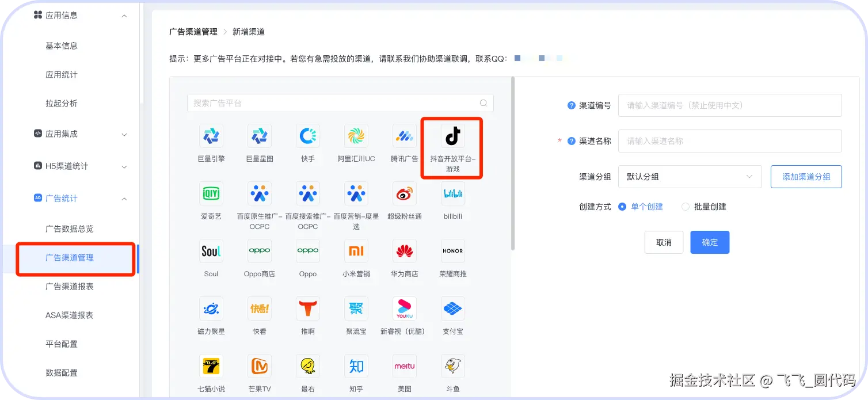This screenshot has height=400, width=868.
Task: Pick the 小米营销 icon
Action: point(356,251)
